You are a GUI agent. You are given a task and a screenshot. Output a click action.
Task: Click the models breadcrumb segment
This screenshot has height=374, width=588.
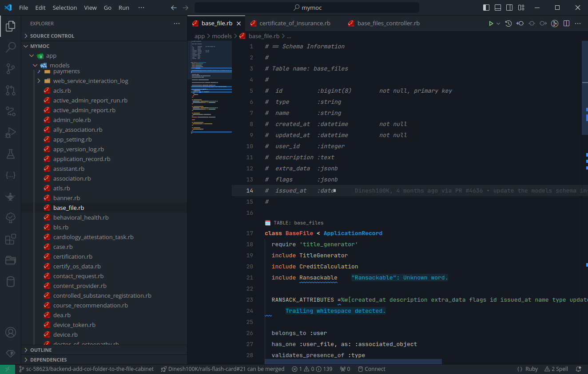(x=222, y=36)
